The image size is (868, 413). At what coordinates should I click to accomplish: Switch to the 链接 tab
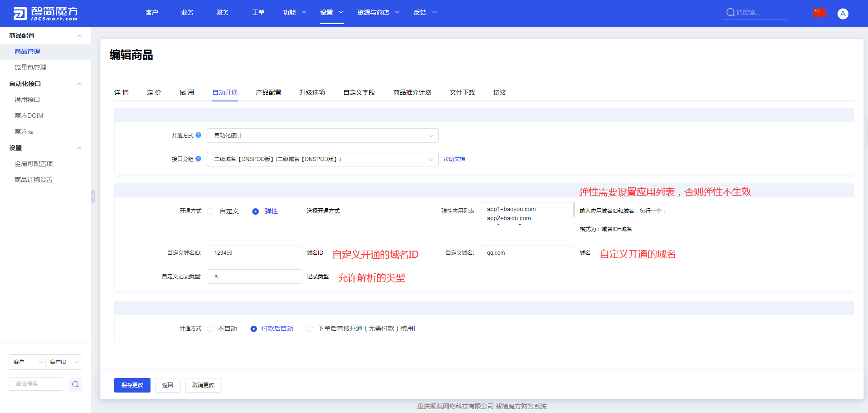pyautogui.click(x=500, y=92)
